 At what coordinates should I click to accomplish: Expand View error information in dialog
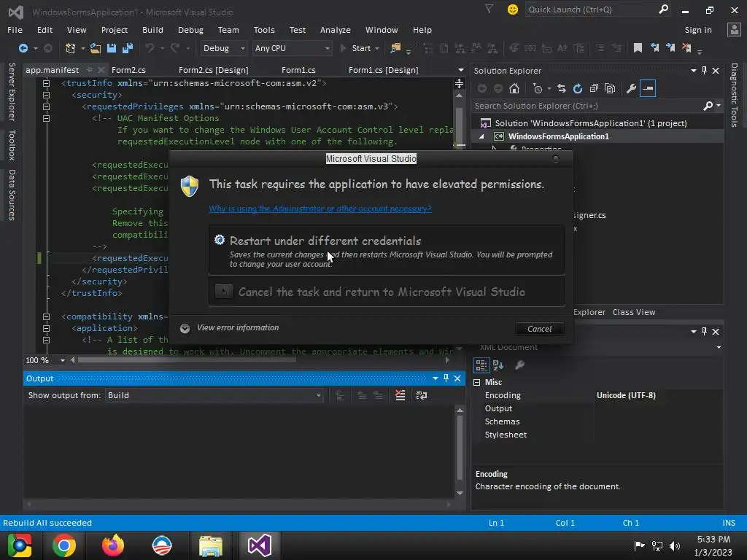[x=185, y=328]
